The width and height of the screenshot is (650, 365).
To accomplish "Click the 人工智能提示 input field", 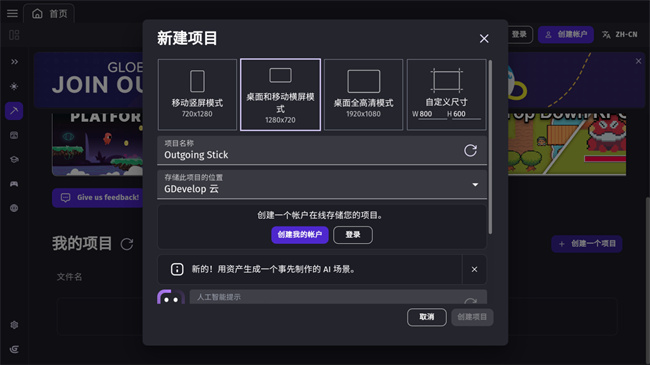I will [x=338, y=297].
